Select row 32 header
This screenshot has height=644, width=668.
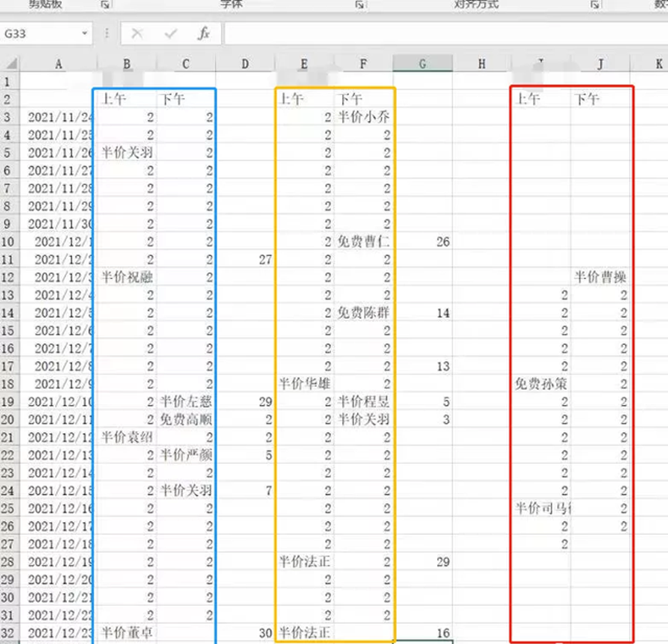8,632
